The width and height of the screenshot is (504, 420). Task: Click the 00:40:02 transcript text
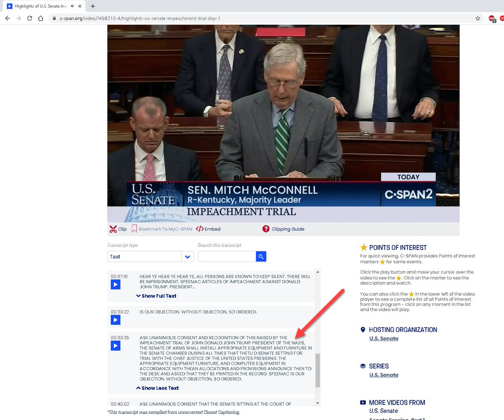(x=215, y=404)
